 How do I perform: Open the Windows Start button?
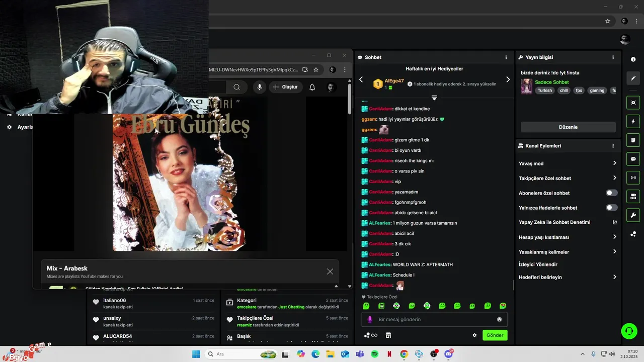point(196,354)
